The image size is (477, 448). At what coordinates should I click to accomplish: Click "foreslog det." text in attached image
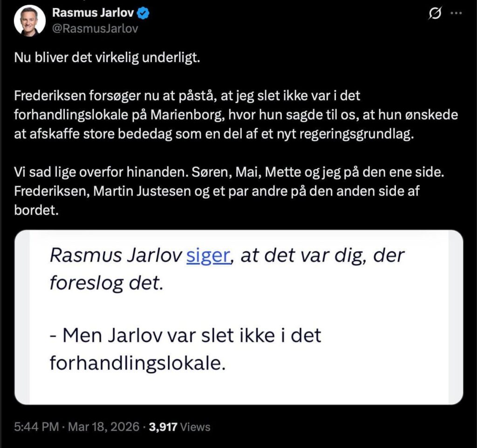pyautogui.click(x=106, y=283)
